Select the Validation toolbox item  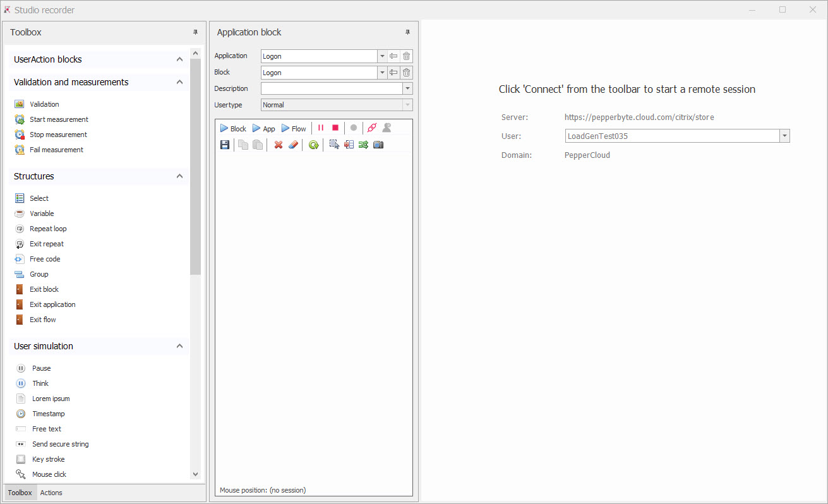tap(37, 104)
